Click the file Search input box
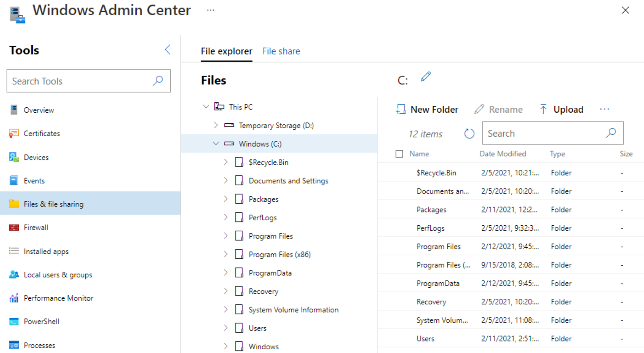644x353 pixels. pyautogui.click(x=543, y=133)
